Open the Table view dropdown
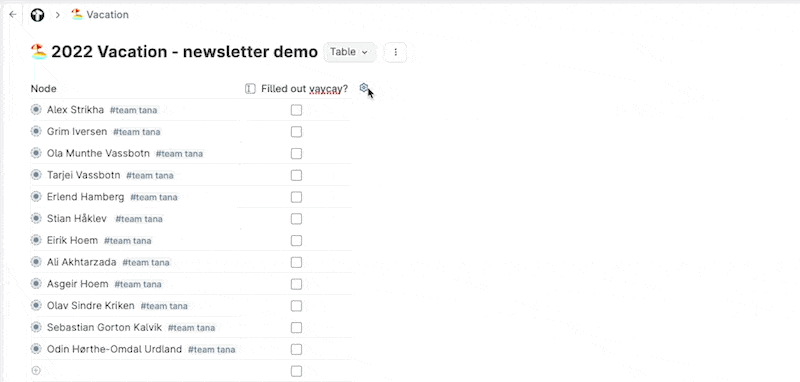 [349, 52]
